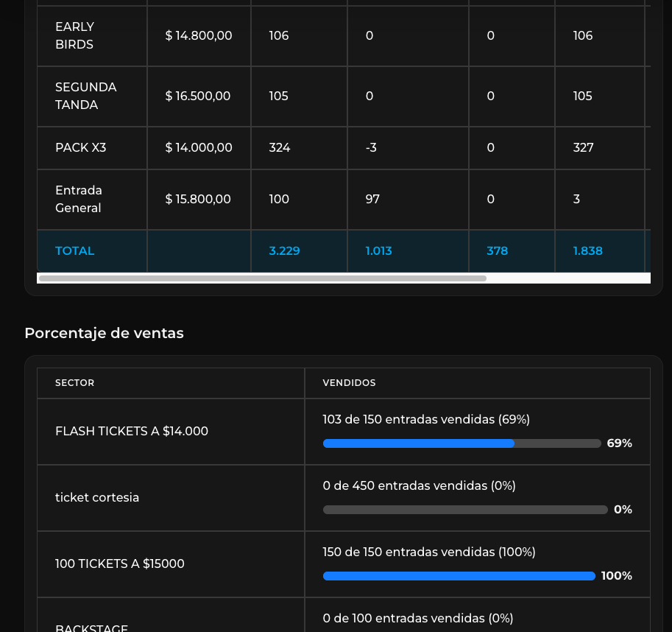Select the ticket cortesia sector cell

[x=97, y=497]
